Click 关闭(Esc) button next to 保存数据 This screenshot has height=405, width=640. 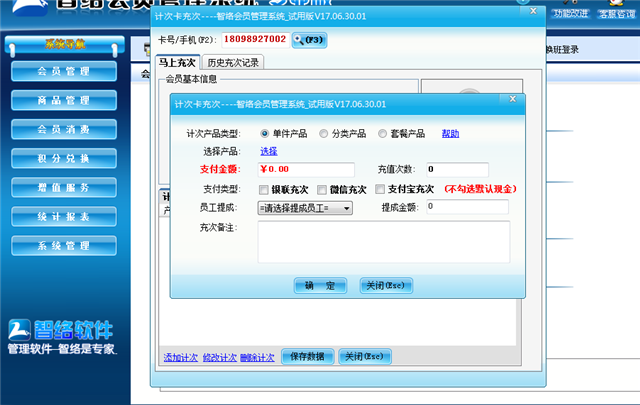[x=365, y=356]
